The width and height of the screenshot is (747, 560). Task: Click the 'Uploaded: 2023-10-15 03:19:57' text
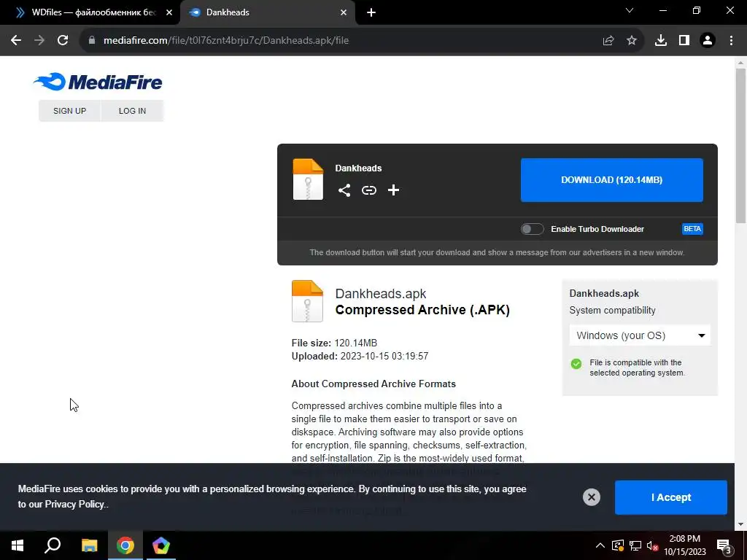(x=360, y=356)
